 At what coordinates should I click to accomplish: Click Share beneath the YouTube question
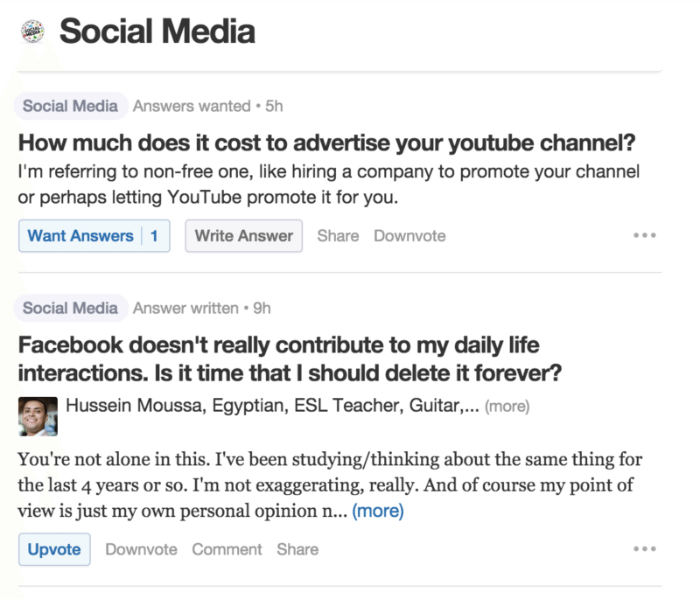pyautogui.click(x=338, y=235)
